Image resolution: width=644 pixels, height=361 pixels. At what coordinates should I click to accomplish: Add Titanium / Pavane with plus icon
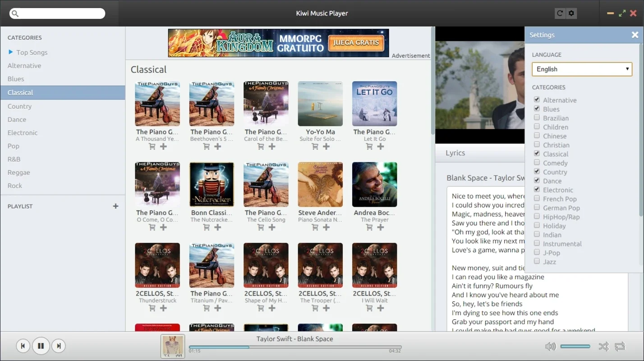pos(217,308)
